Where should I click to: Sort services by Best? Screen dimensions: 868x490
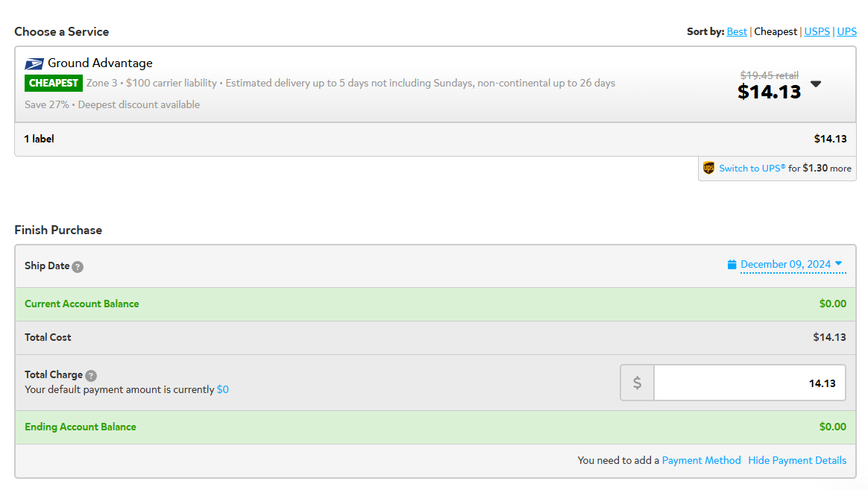click(737, 31)
